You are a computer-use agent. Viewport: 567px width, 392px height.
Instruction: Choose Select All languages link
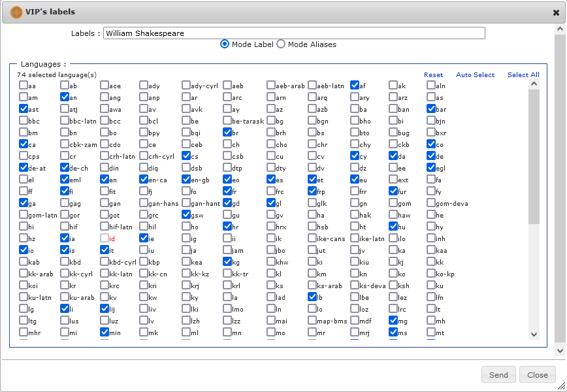[523, 75]
